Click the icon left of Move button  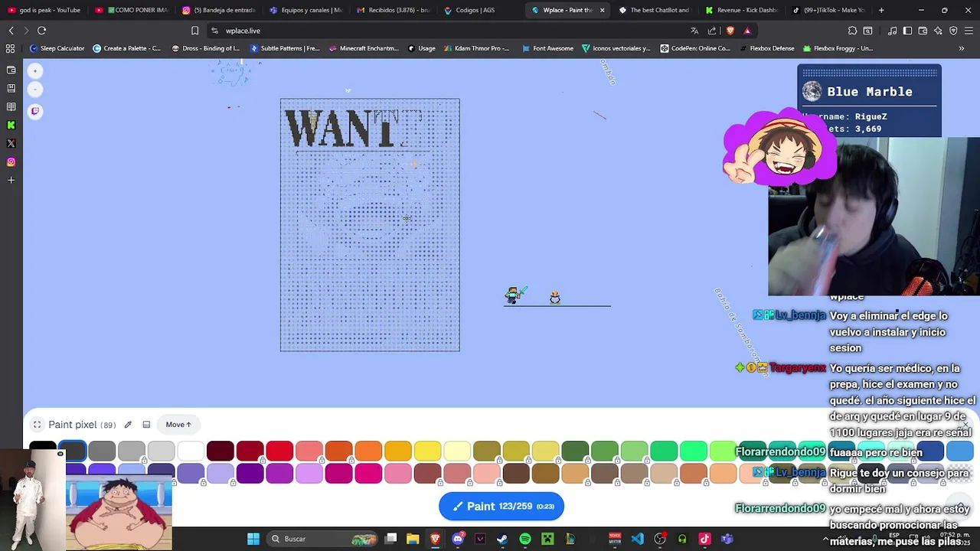[x=146, y=425]
